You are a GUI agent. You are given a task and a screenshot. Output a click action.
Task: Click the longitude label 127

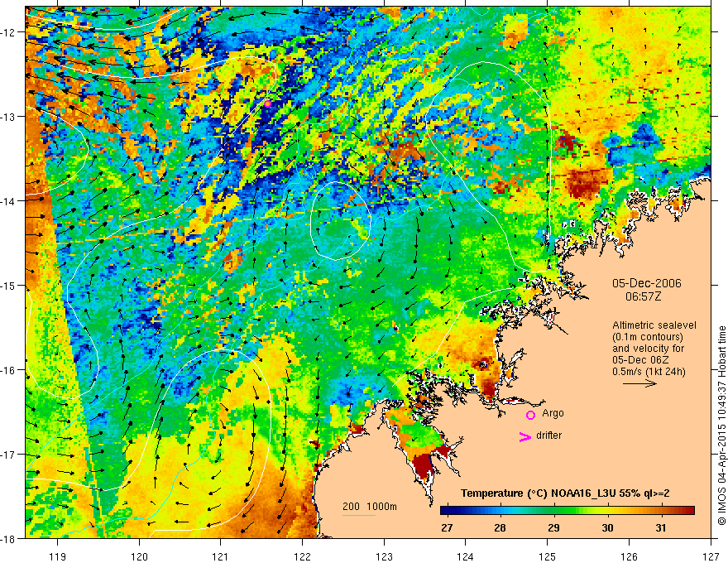point(711,556)
